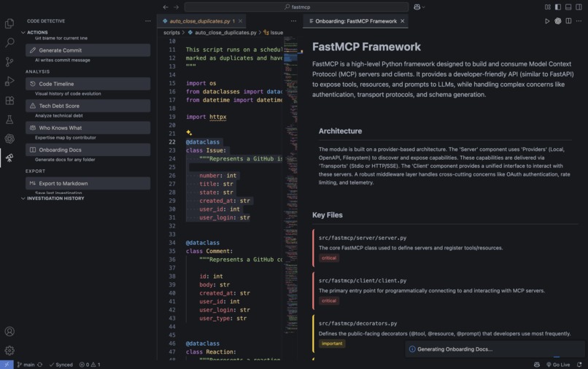This screenshot has width=588, height=369.
Task: Click remote window indicator in status bar
Action: 7,365
